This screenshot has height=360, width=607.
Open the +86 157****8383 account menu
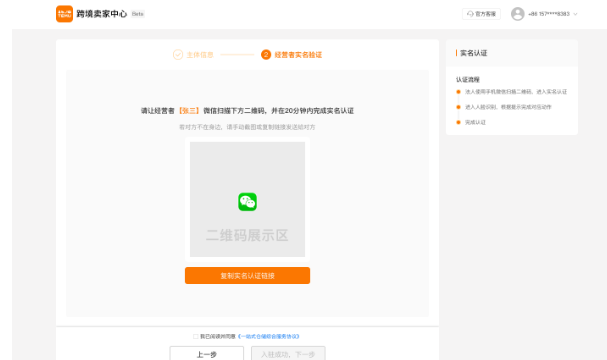[549, 14]
